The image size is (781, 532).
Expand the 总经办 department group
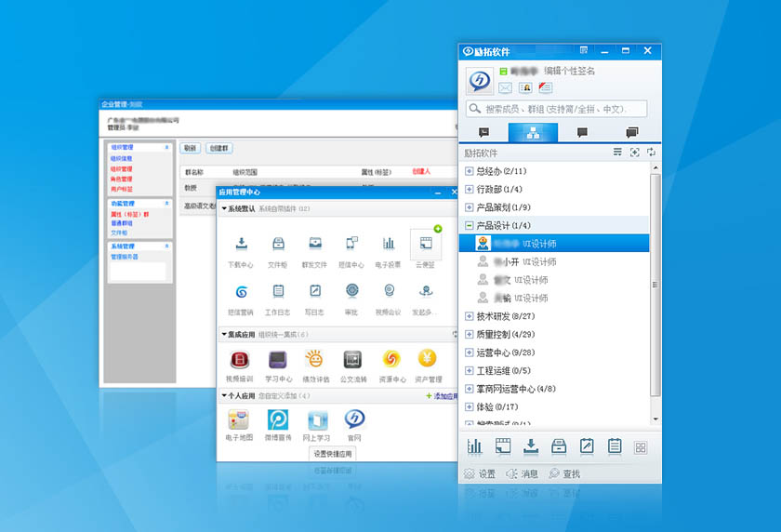coord(469,171)
